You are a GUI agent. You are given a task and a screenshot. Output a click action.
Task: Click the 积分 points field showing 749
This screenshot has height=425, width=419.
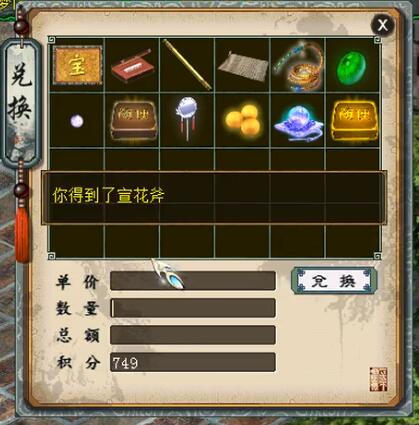pos(193,362)
